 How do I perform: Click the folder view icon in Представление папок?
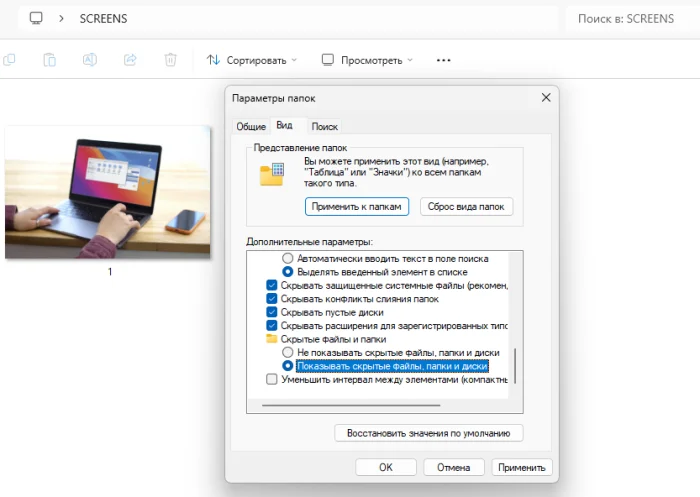pos(272,174)
